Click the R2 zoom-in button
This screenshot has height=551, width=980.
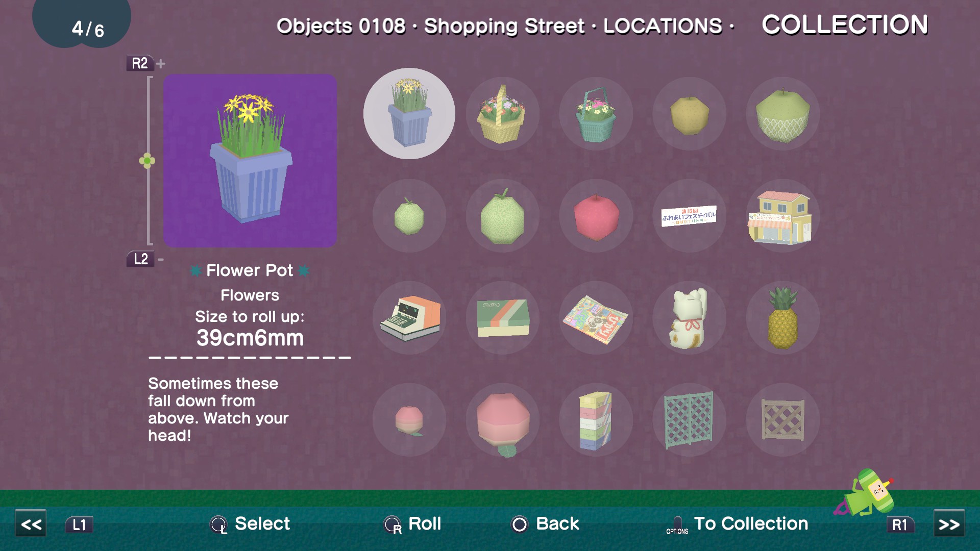[x=140, y=63]
